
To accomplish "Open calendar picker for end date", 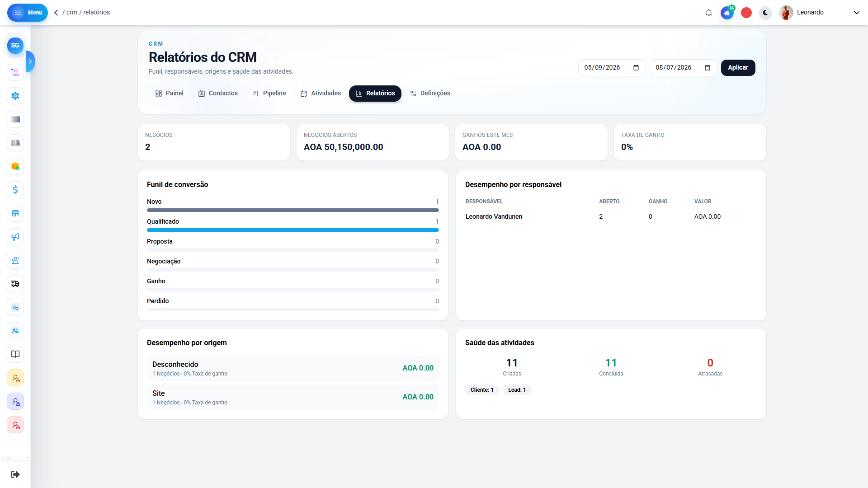I will [x=708, y=68].
